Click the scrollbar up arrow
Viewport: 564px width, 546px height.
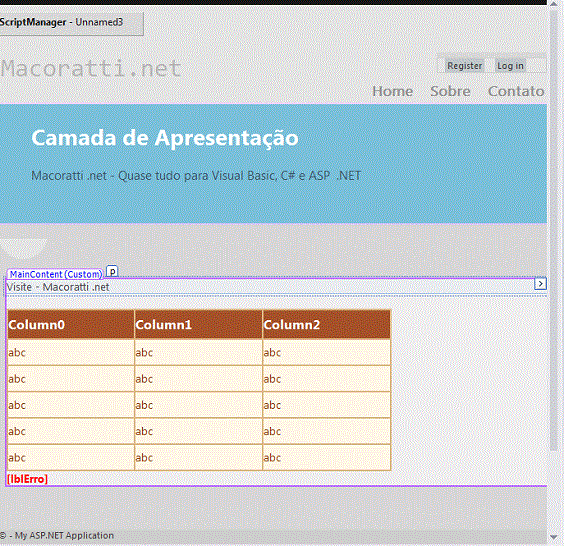click(554, 4)
